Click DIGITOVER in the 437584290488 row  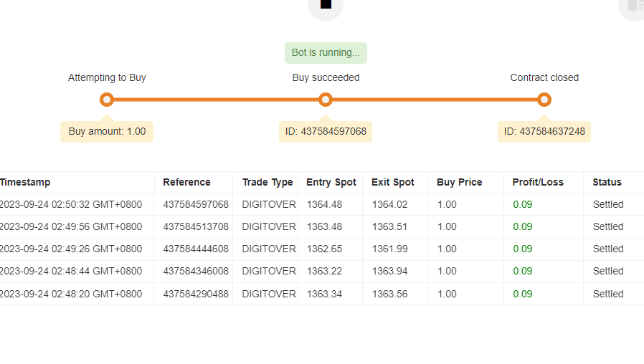tap(269, 294)
